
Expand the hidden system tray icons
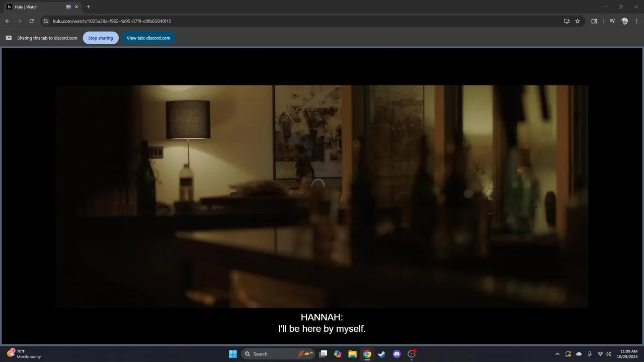(557, 354)
